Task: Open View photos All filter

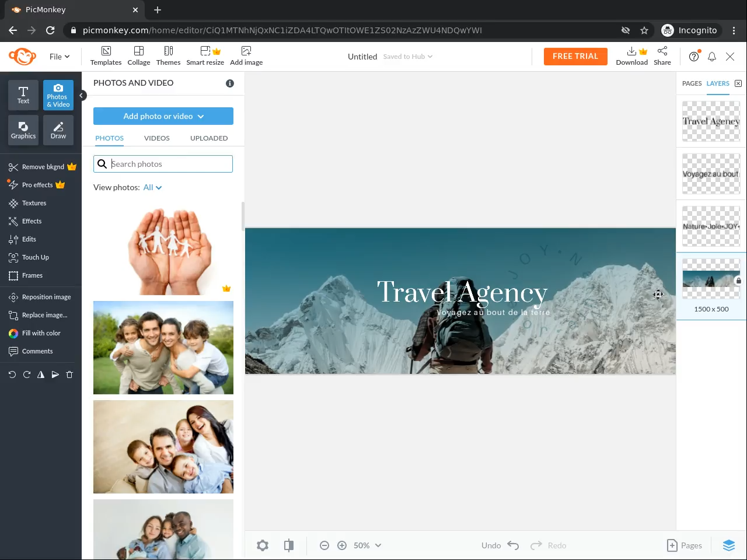Action: 152,187
